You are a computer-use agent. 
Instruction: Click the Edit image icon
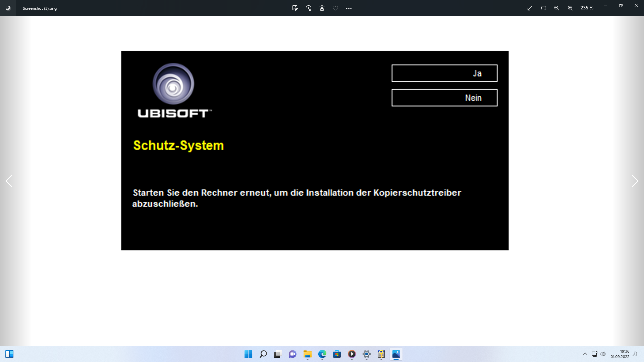point(295,8)
